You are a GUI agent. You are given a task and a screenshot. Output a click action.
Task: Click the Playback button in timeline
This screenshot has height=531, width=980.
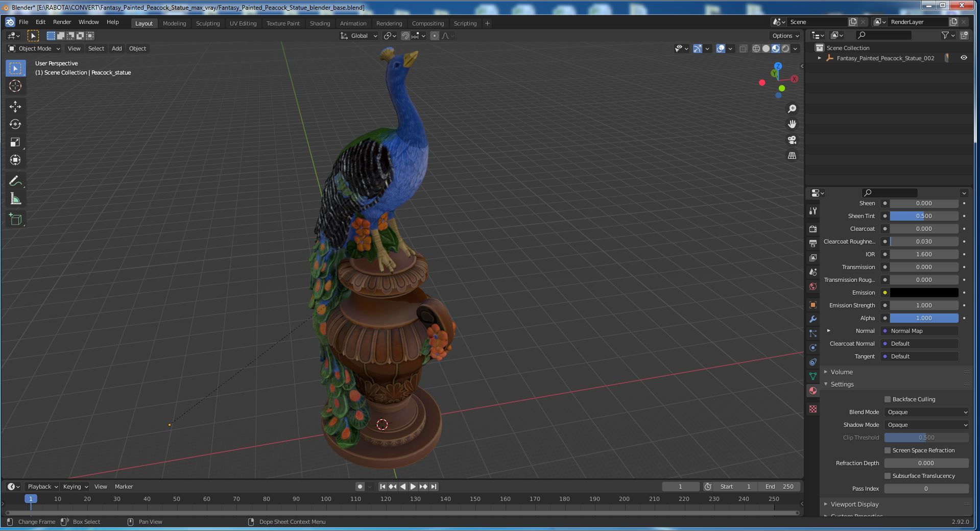click(42, 487)
